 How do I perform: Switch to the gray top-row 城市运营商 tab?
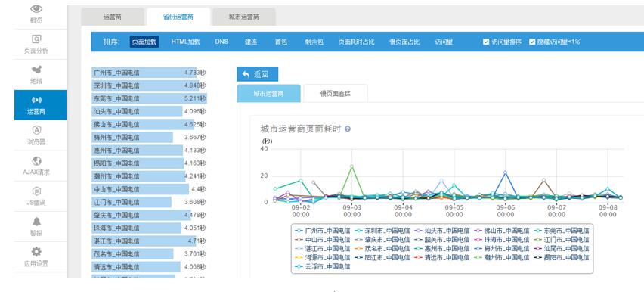[244, 17]
